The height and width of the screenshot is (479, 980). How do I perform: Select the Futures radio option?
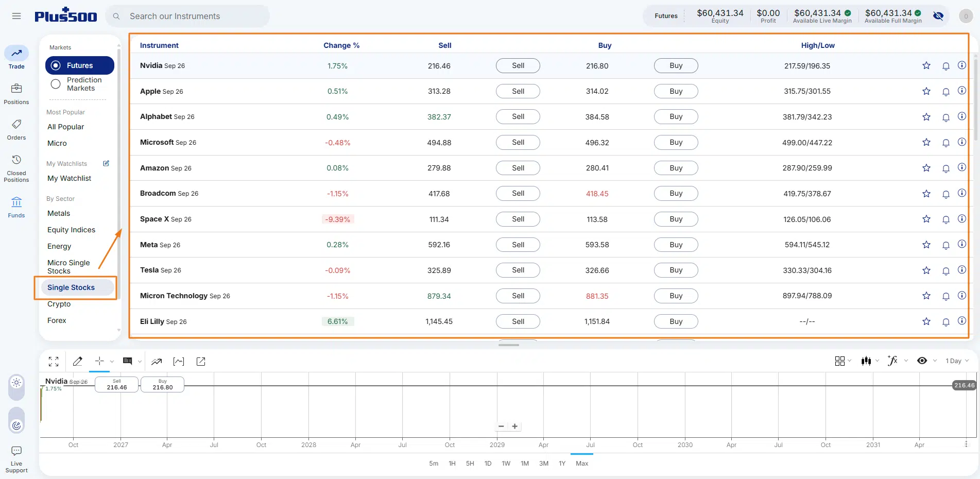(x=56, y=65)
